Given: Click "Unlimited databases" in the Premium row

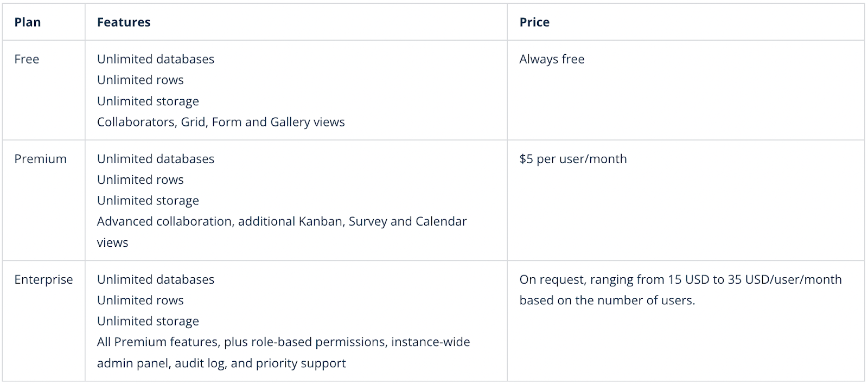Looking at the screenshot, I should tap(156, 159).
